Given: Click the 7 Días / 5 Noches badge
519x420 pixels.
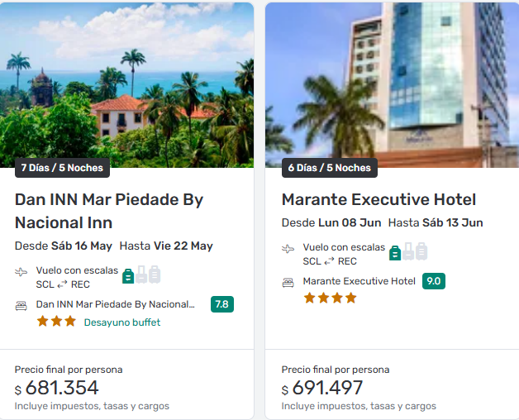Looking at the screenshot, I should pyautogui.click(x=62, y=168).
